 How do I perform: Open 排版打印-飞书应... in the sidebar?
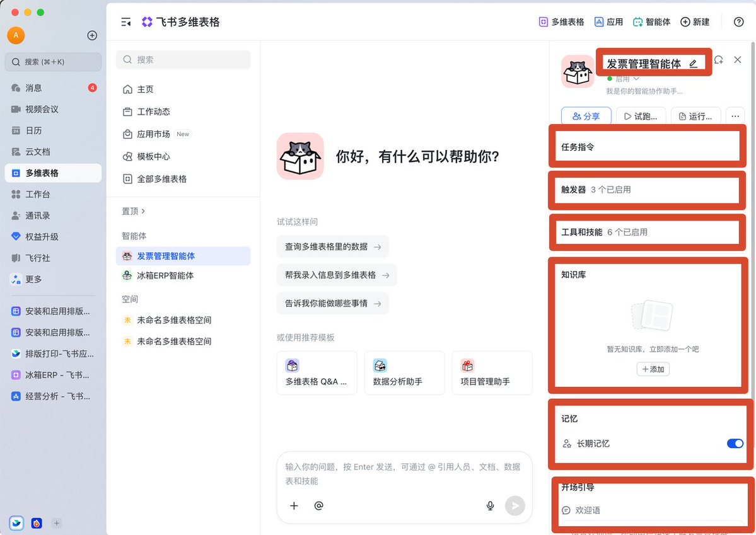(x=53, y=354)
